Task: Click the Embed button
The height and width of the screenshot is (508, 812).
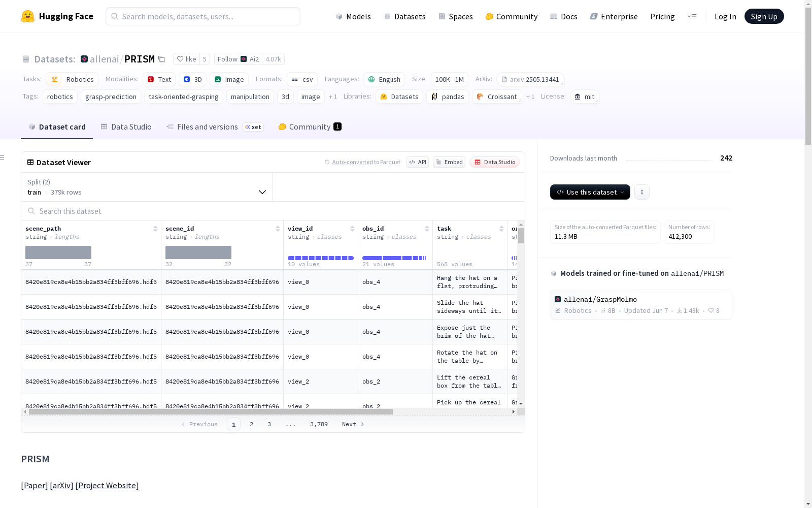Action: 449,162
